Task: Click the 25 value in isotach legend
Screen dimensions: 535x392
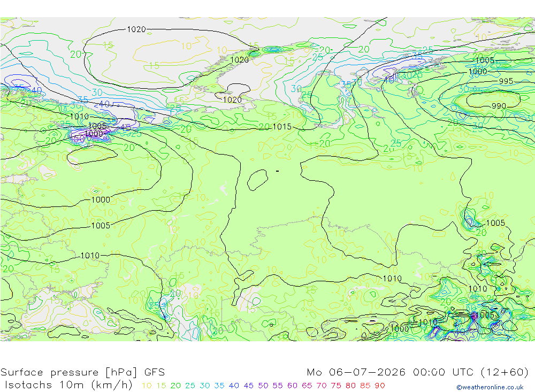Action: [190, 386]
